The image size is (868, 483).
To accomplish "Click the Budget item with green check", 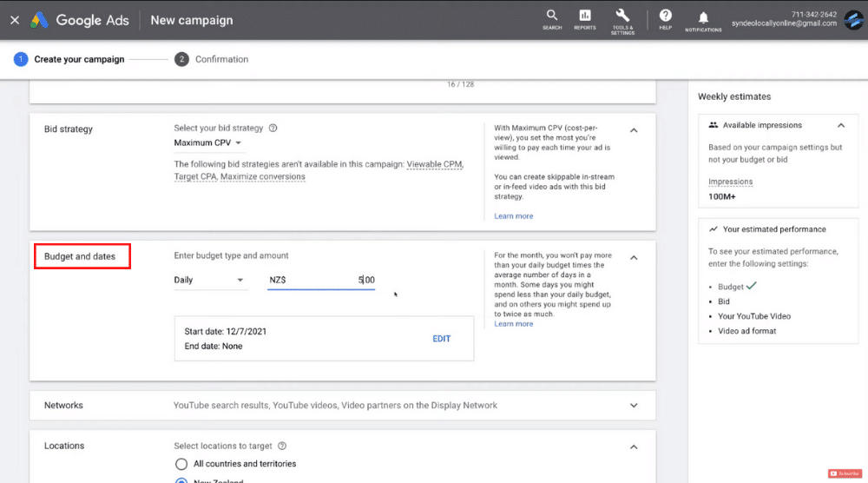I will coord(736,287).
